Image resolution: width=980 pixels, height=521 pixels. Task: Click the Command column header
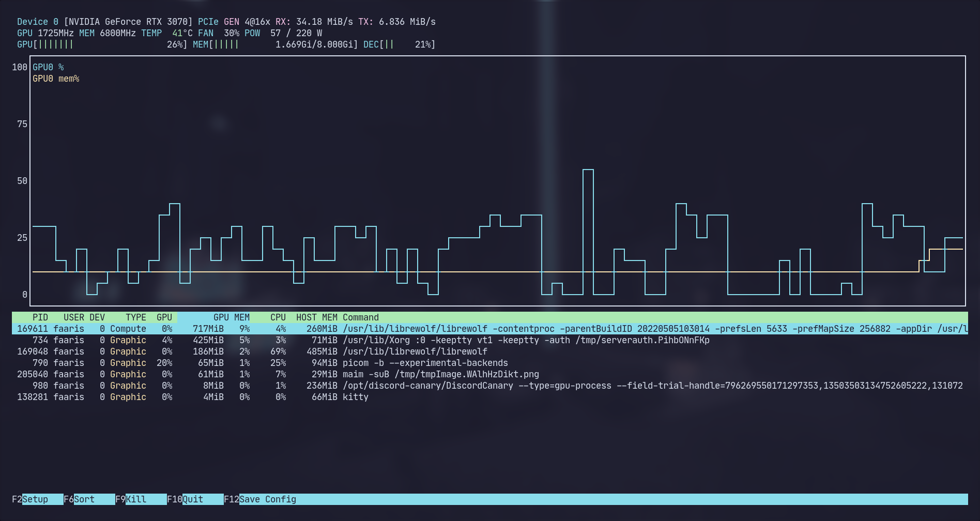point(361,317)
